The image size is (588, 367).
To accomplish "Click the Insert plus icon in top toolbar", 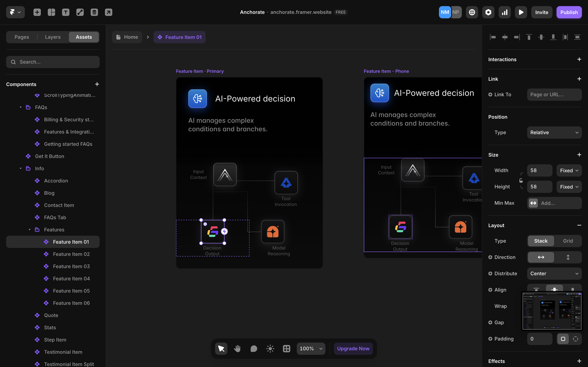I will coord(37,12).
